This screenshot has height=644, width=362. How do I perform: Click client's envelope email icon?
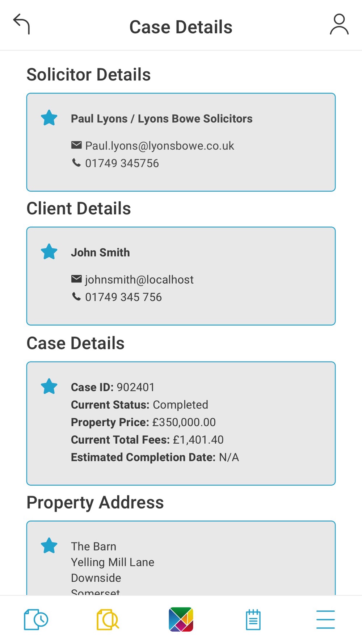pyautogui.click(x=76, y=279)
